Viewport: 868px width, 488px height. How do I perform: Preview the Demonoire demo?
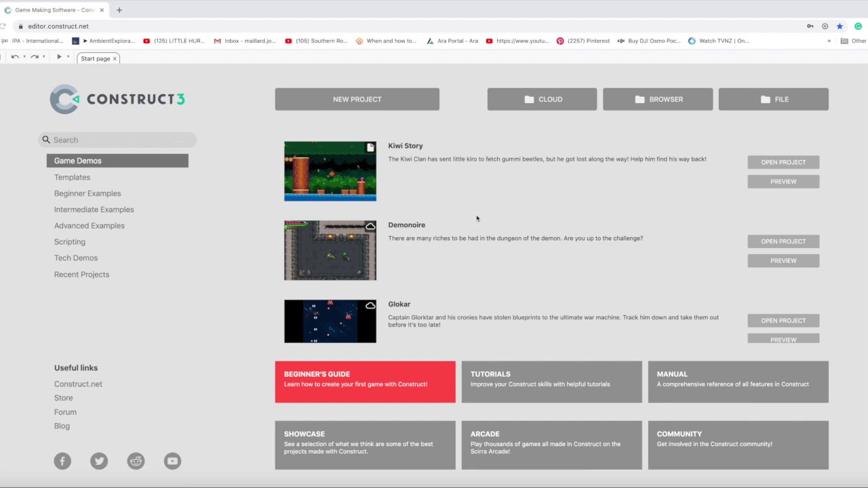783,261
